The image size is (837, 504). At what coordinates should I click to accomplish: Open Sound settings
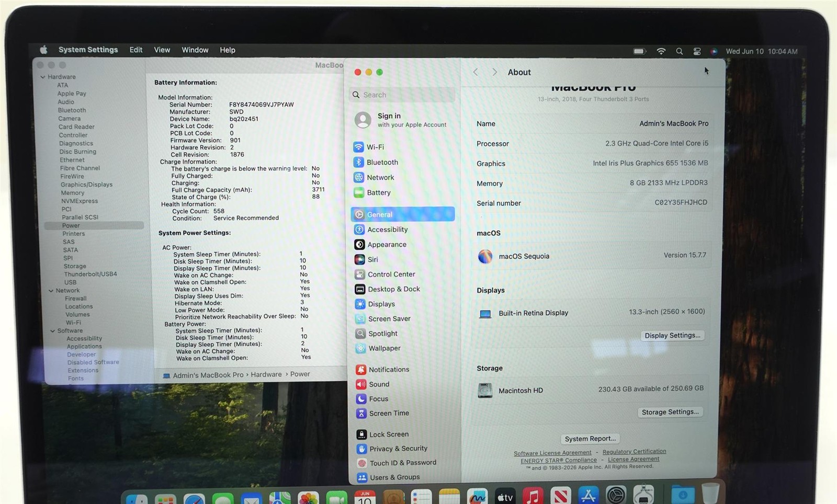(x=374, y=384)
